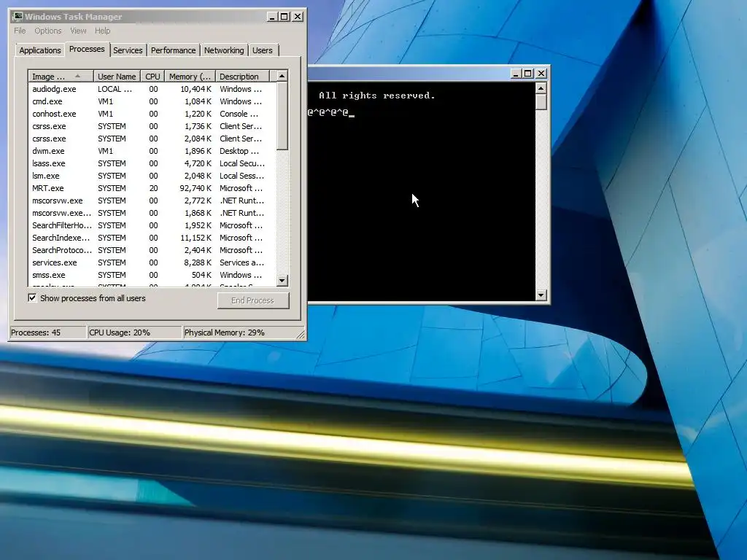Sort by Description column header

pyautogui.click(x=242, y=76)
